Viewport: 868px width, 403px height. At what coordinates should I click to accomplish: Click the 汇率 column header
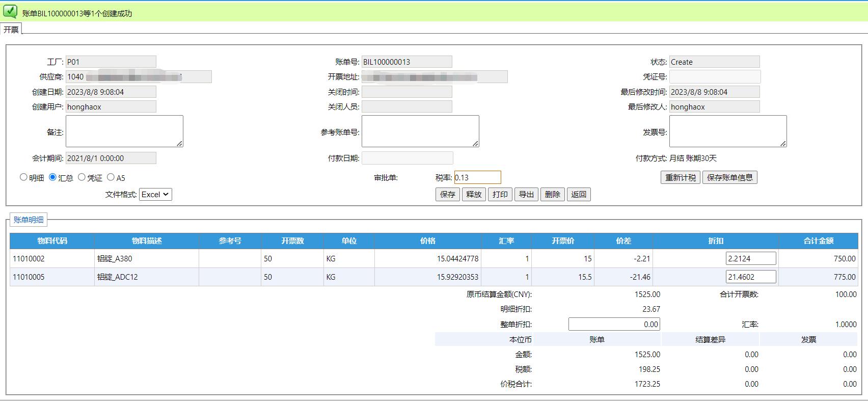pyautogui.click(x=506, y=240)
